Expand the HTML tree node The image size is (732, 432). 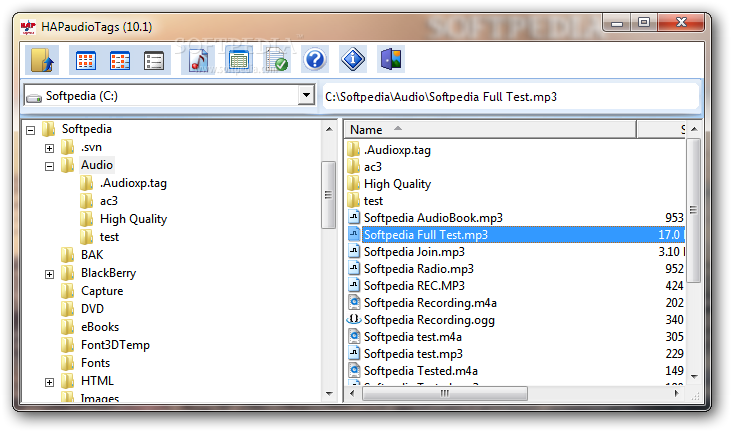tap(49, 382)
